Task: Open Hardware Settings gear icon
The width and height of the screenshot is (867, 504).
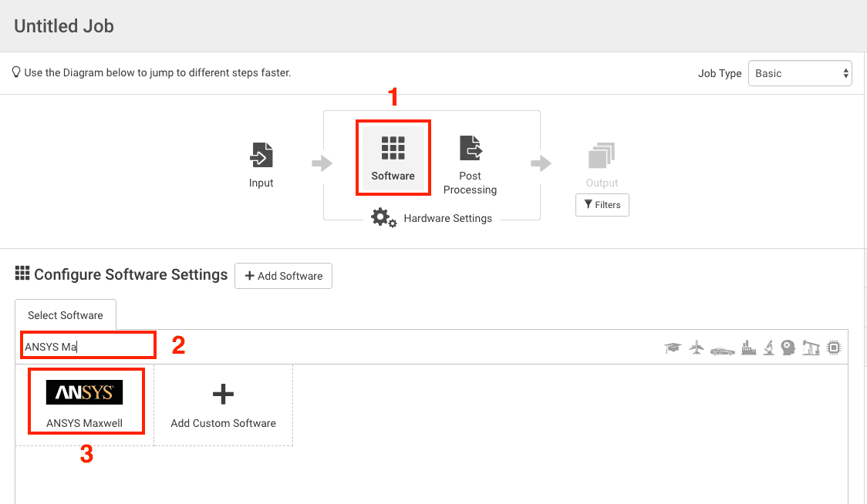Action: point(383,218)
